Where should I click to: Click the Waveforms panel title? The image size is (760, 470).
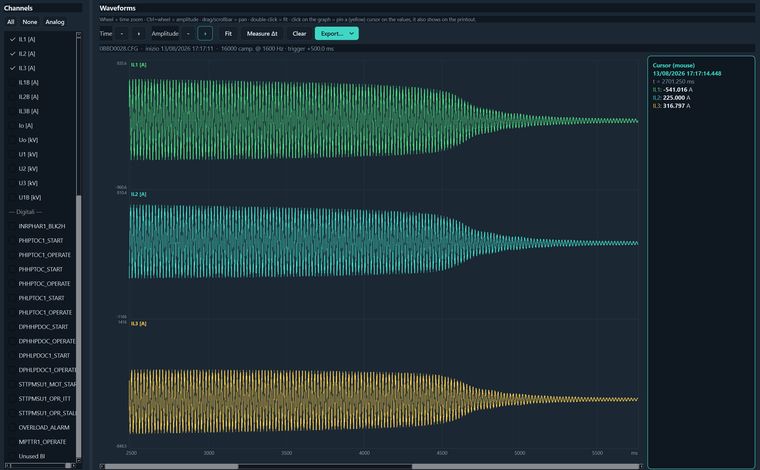pos(118,8)
